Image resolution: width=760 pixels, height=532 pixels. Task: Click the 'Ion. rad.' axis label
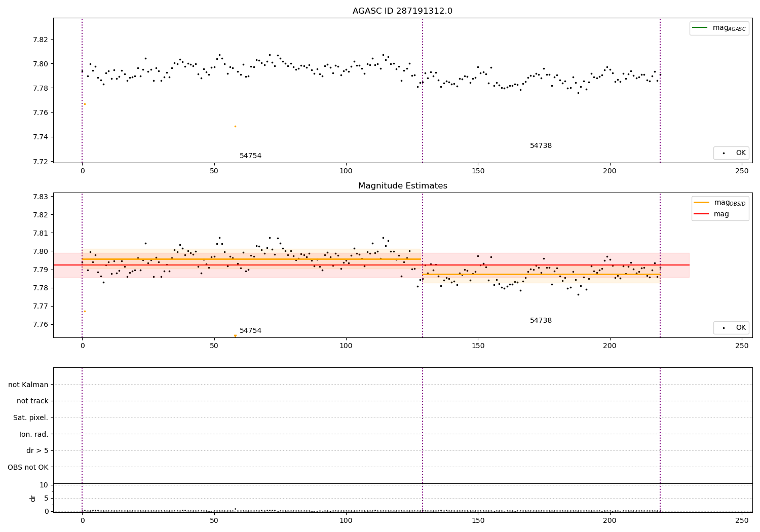34,434
